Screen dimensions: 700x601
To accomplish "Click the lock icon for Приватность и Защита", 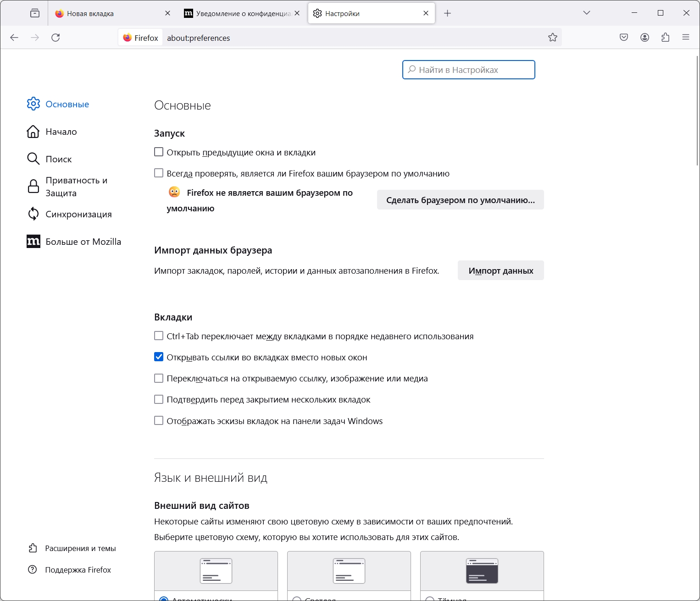I will point(33,186).
